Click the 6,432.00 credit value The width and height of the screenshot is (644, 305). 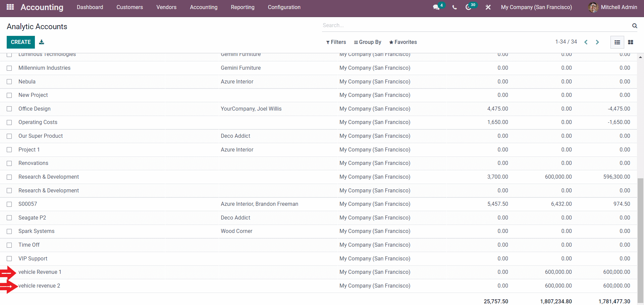(561, 204)
